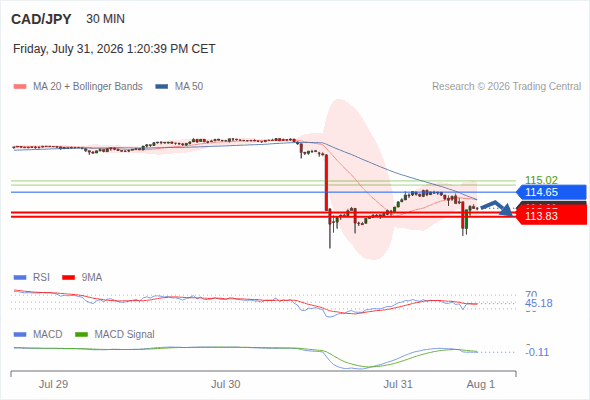
Task: Click the MA 20 + Bollinger Bands legend swatch
Action: tap(20, 87)
